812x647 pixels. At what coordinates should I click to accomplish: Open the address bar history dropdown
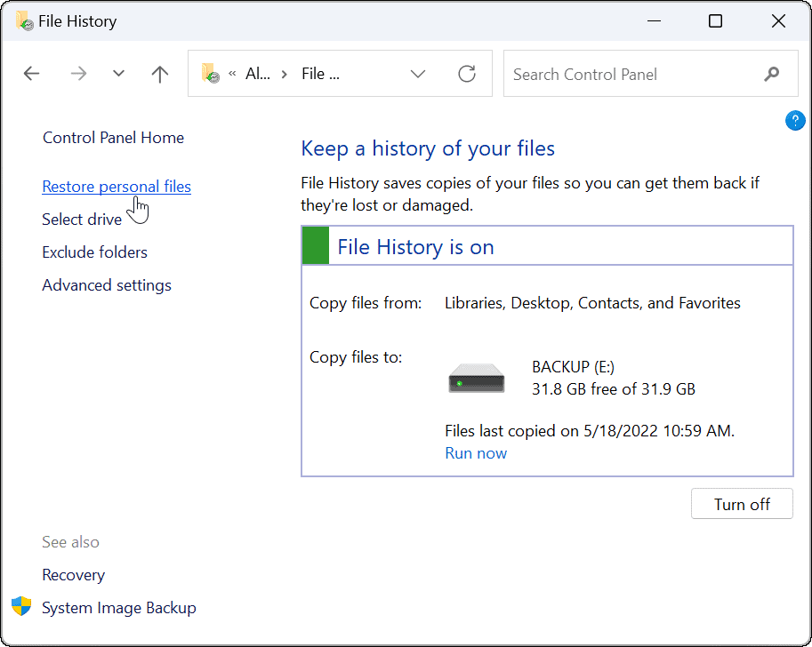pos(418,74)
